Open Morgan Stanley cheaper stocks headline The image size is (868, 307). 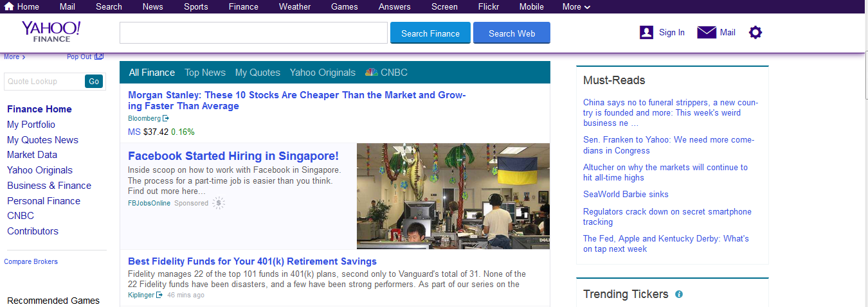[296, 100]
